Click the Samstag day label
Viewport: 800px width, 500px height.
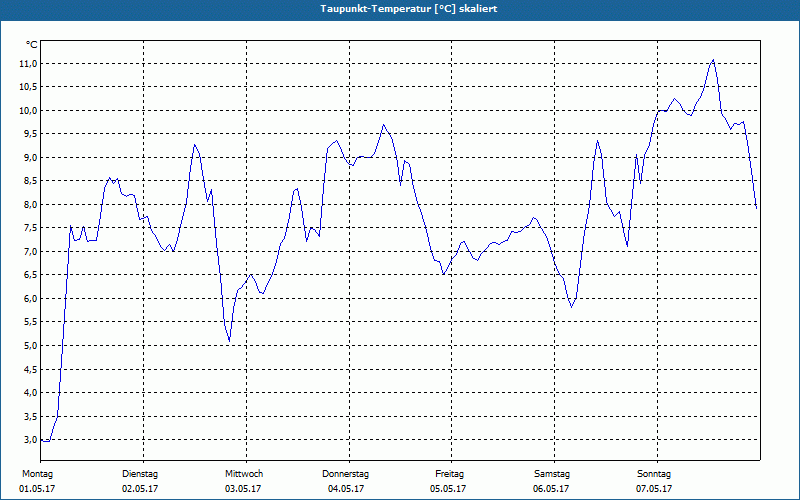pos(552,474)
